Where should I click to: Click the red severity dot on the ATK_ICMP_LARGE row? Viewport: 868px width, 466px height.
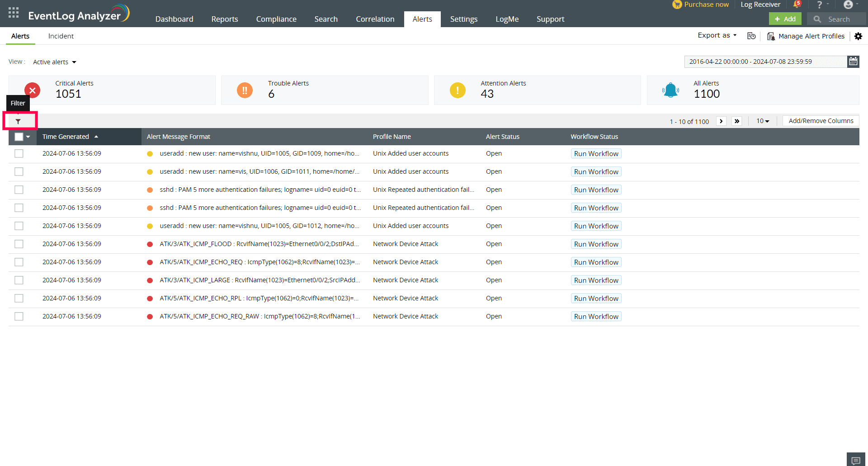tap(150, 280)
